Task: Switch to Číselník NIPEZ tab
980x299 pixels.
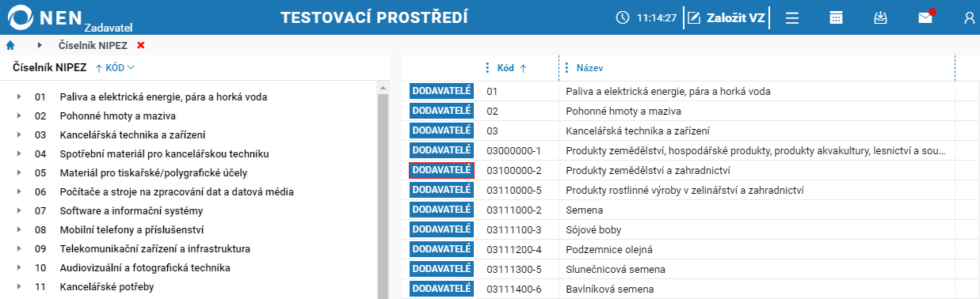Action: coord(93,45)
